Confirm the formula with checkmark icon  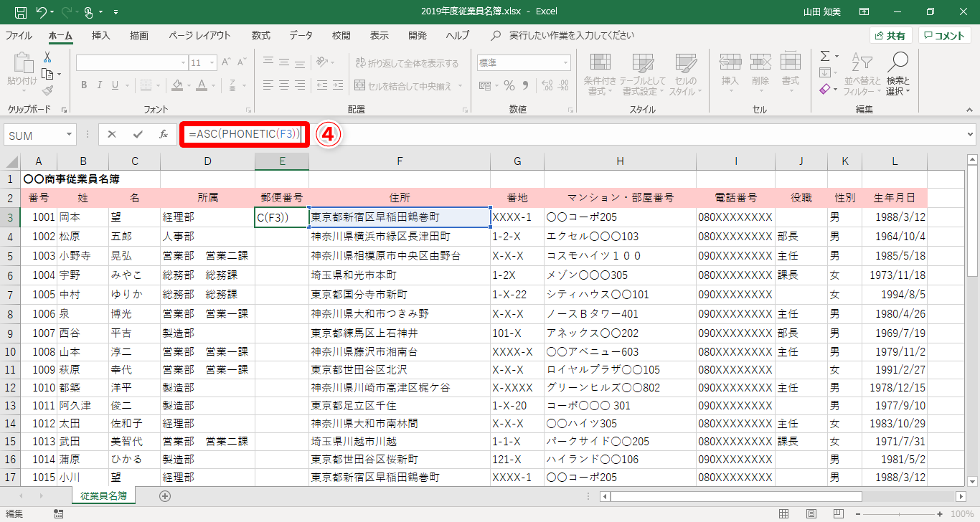tap(138, 134)
